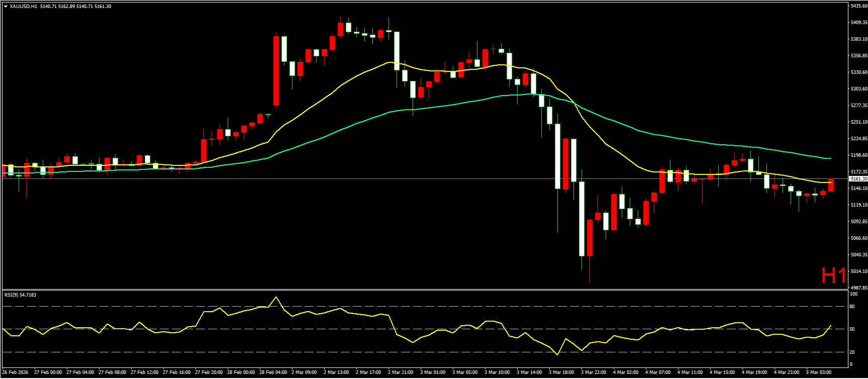Select the current price label 5161.30
Image resolution: width=868 pixels, height=379 pixels.
coord(858,179)
